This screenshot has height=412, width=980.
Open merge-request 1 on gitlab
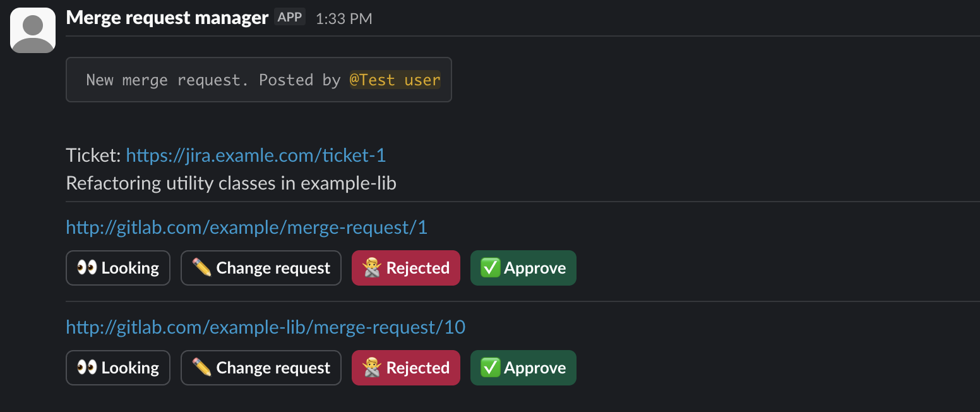[246, 227]
